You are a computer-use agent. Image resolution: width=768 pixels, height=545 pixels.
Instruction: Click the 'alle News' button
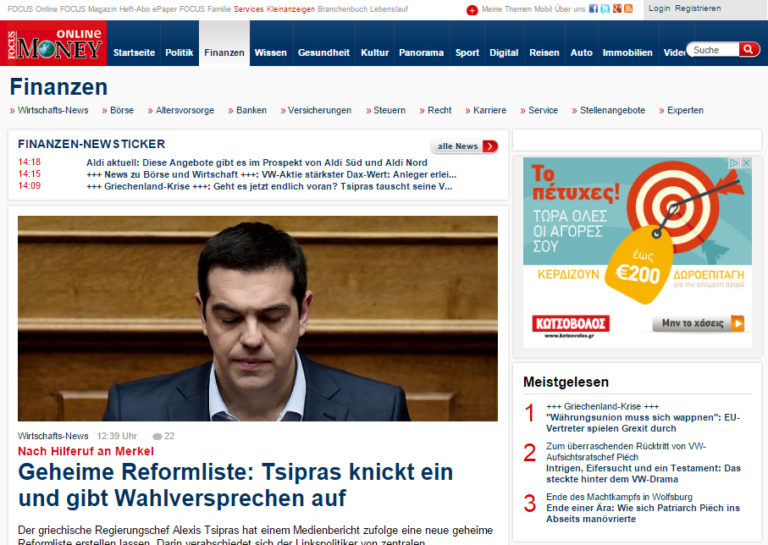(464, 146)
